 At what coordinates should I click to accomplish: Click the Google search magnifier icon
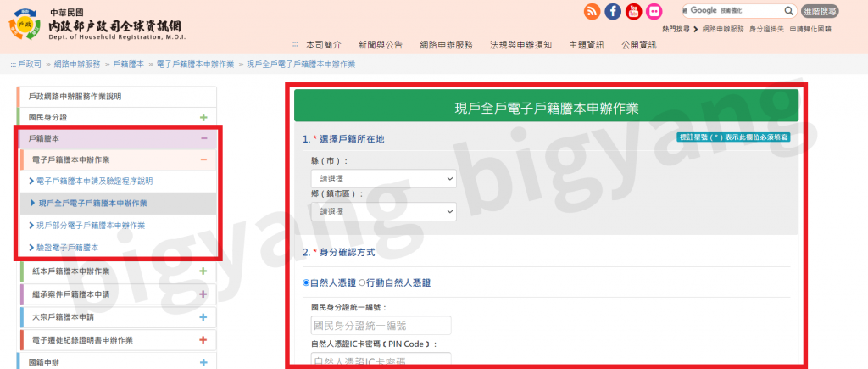click(x=788, y=11)
